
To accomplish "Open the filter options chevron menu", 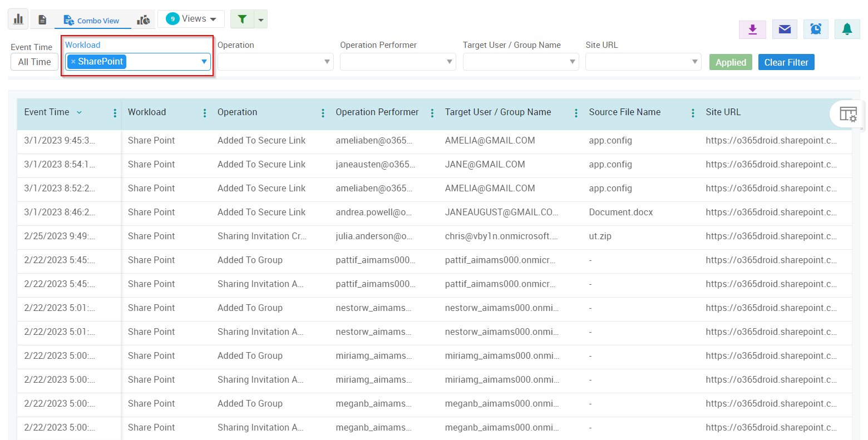I will (x=260, y=18).
